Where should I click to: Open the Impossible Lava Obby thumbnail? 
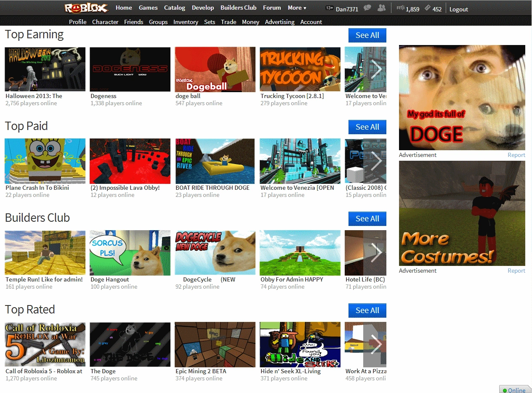(130, 161)
